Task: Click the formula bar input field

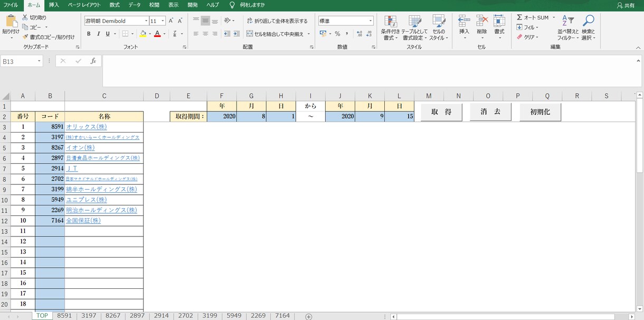Action: pos(370,70)
